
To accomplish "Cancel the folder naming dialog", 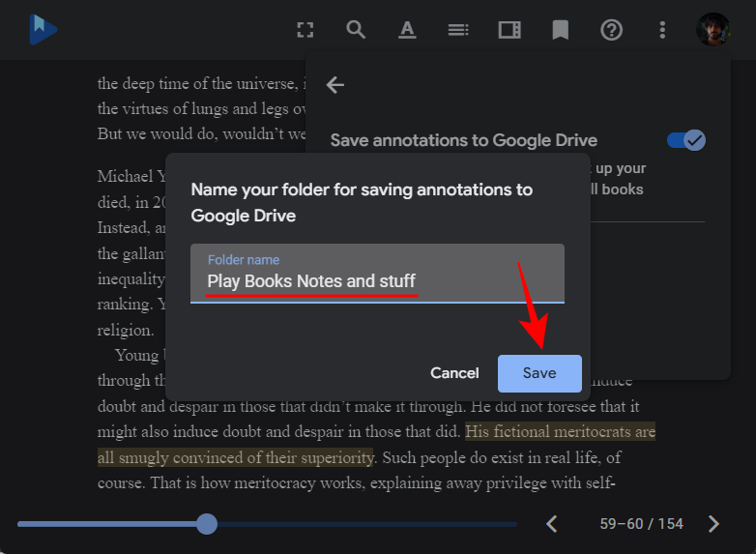I will click(x=454, y=373).
